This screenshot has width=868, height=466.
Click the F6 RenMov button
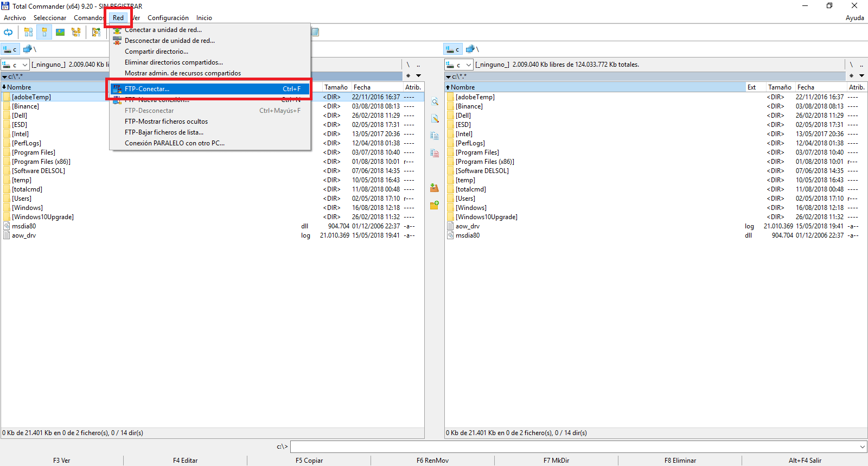[433, 461]
